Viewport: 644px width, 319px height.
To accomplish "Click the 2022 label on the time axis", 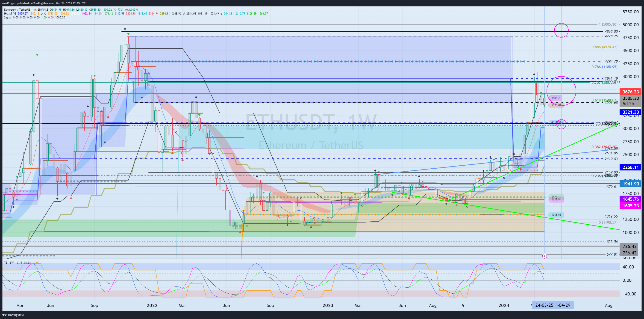I will click(x=152, y=305).
